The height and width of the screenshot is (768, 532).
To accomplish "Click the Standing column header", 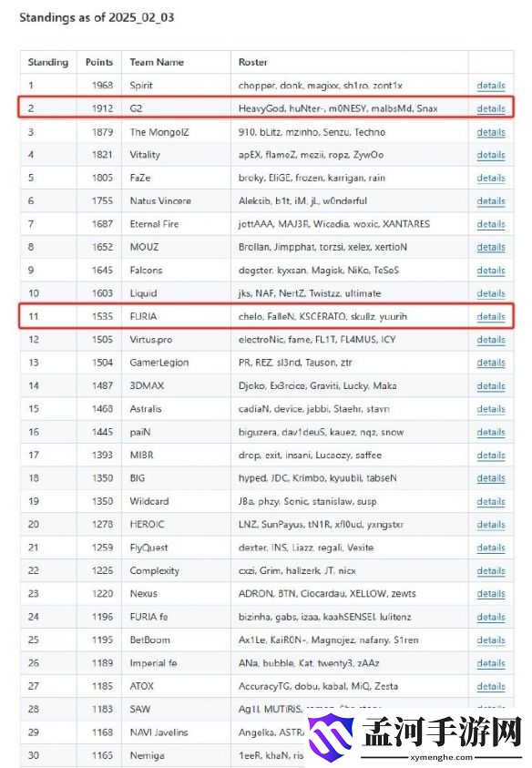I will point(48,62).
